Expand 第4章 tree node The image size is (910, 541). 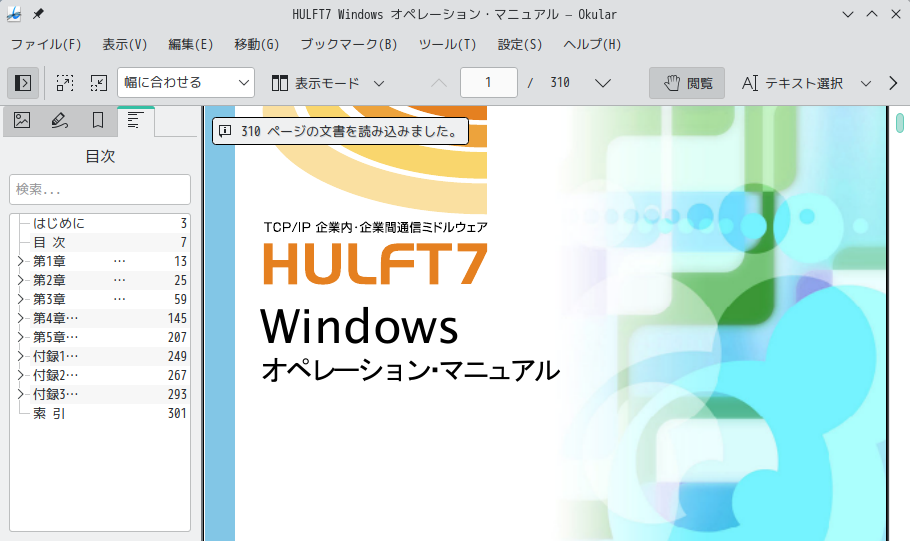click(x=20, y=318)
